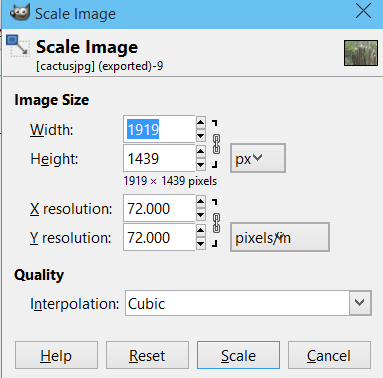Click the Reset button
Viewport: 383px width, 378px height.
pyautogui.click(x=147, y=355)
